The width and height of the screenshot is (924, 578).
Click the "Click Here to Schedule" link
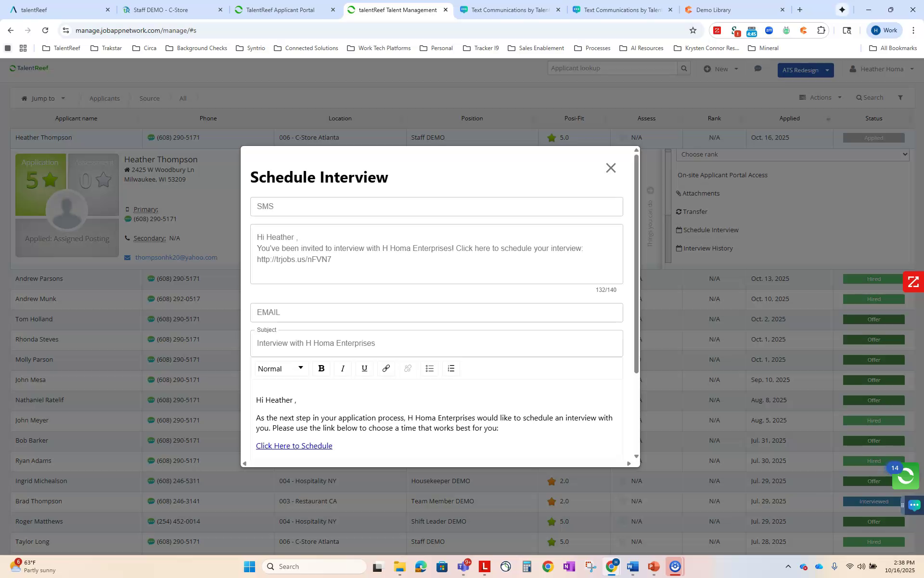click(294, 446)
